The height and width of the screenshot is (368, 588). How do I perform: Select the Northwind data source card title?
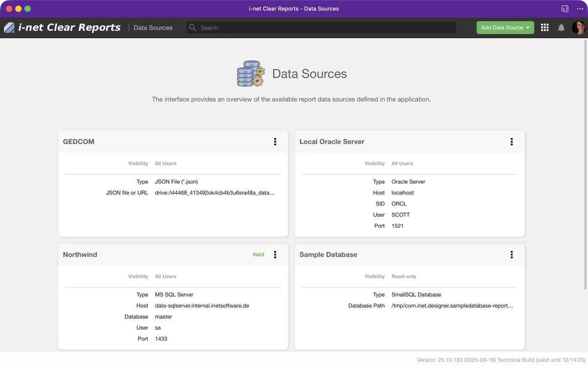(80, 255)
